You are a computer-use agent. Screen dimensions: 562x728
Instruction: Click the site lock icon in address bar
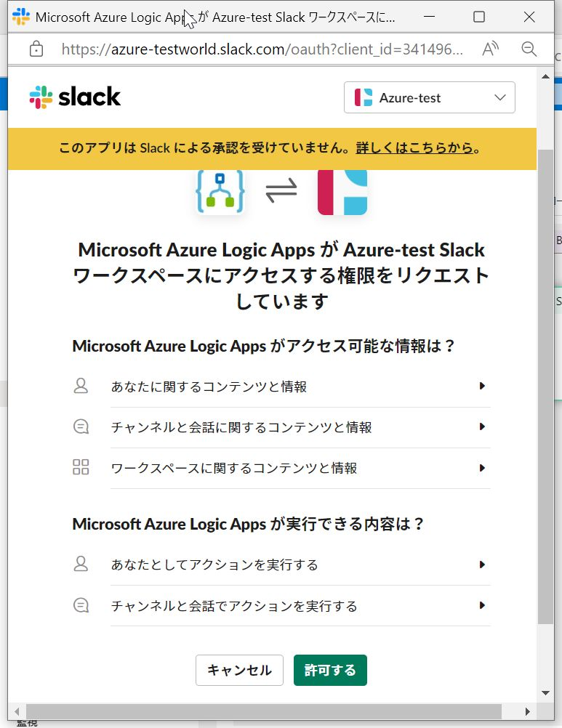(x=36, y=49)
